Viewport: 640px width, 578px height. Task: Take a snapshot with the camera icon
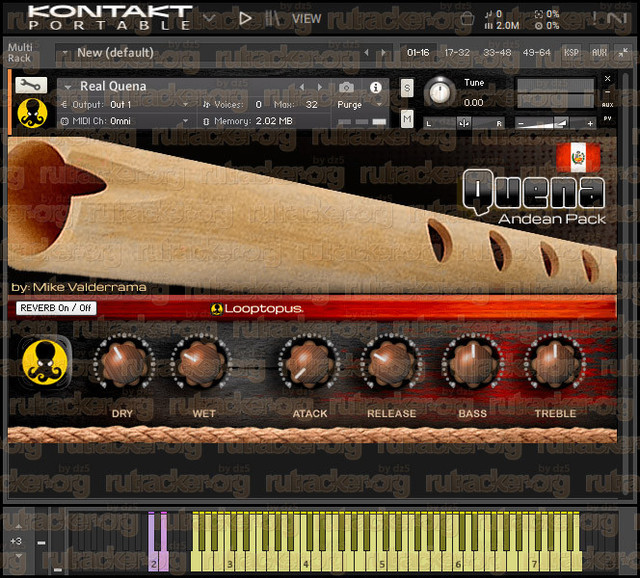coord(347,87)
